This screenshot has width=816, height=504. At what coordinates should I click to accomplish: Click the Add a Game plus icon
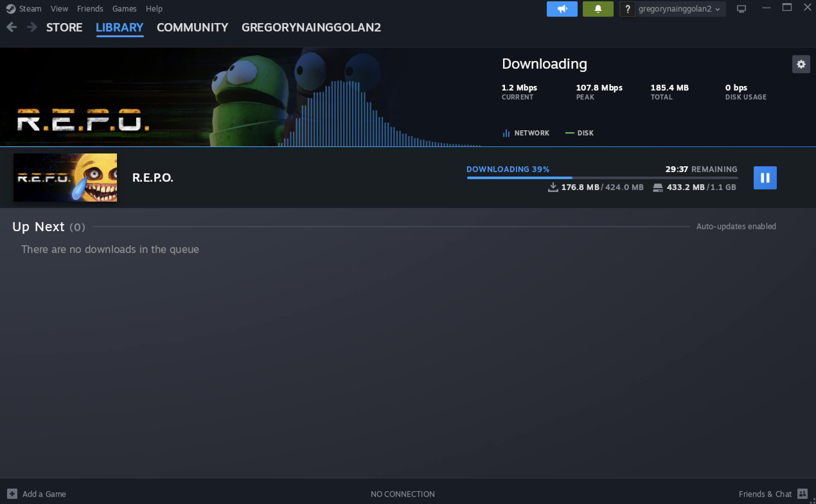click(12, 494)
